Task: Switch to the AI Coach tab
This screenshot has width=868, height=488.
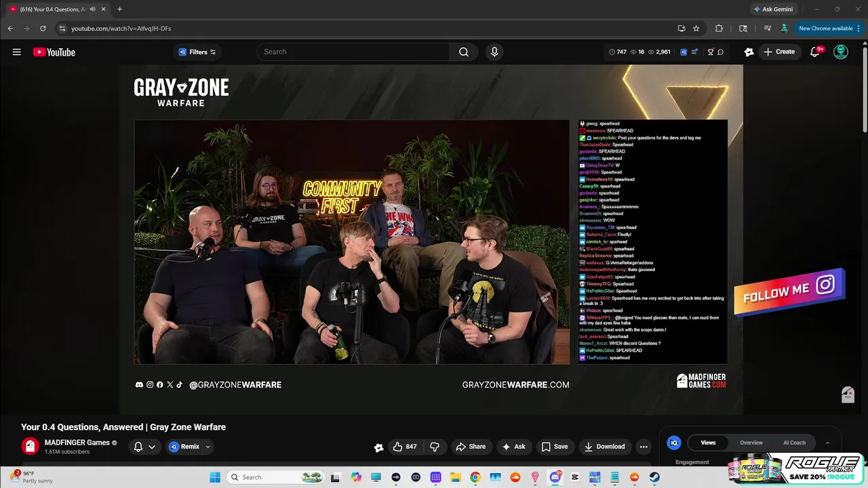Action: [x=795, y=443]
